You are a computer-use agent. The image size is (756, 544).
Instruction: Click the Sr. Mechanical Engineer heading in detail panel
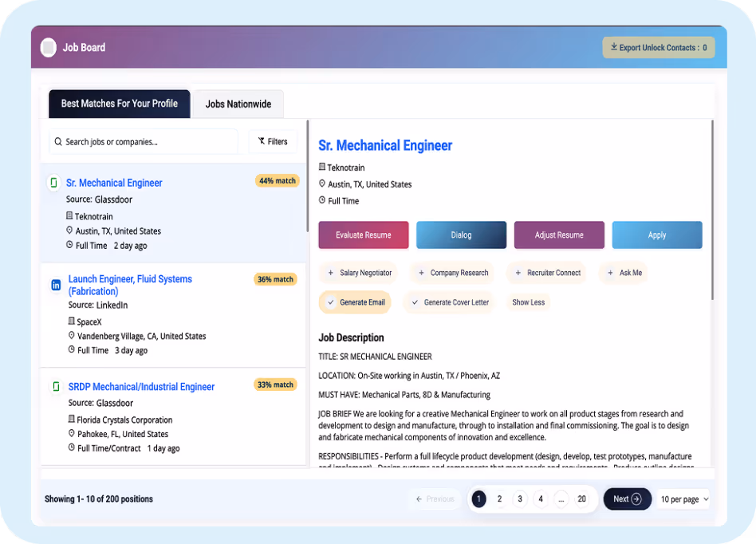[385, 146]
